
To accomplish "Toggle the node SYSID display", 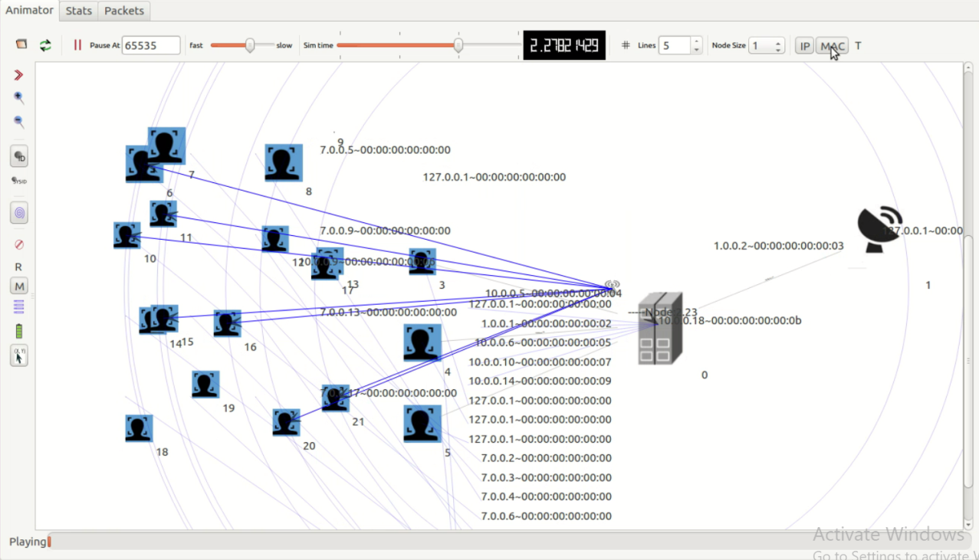I will pos(19,181).
